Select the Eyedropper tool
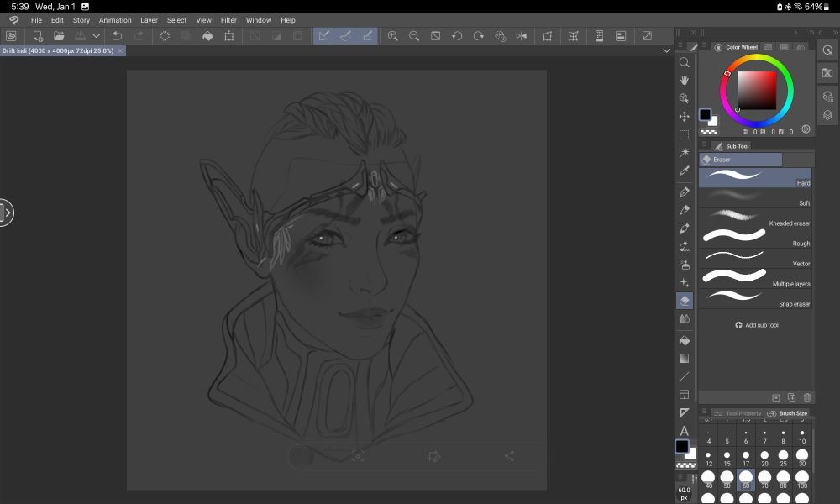The height and width of the screenshot is (504, 840). click(x=685, y=171)
